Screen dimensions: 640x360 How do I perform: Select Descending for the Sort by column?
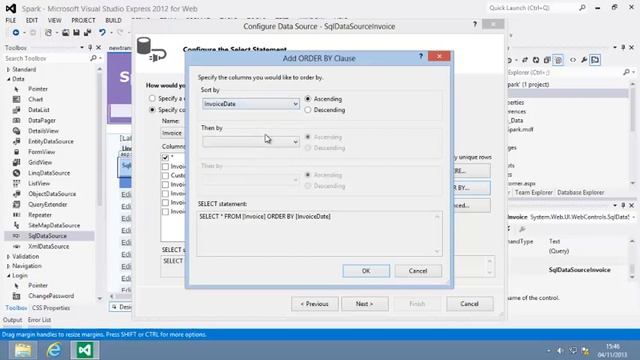pos(308,110)
